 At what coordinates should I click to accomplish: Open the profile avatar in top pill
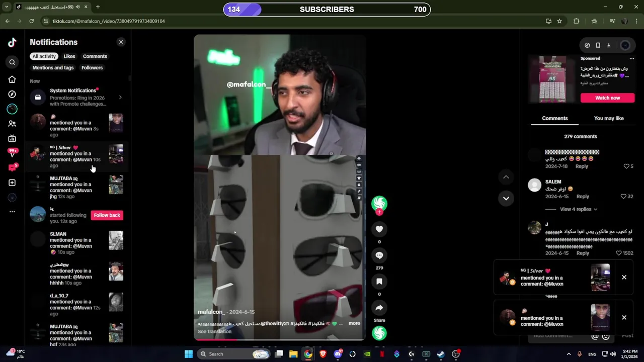[625, 45]
